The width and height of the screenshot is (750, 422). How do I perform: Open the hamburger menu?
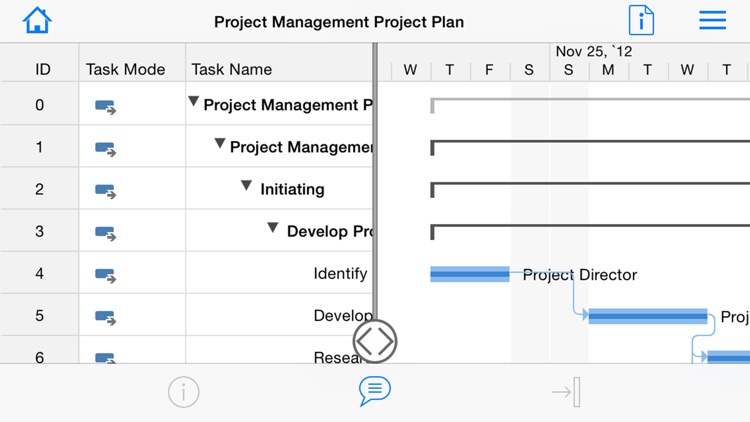tap(713, 21)
